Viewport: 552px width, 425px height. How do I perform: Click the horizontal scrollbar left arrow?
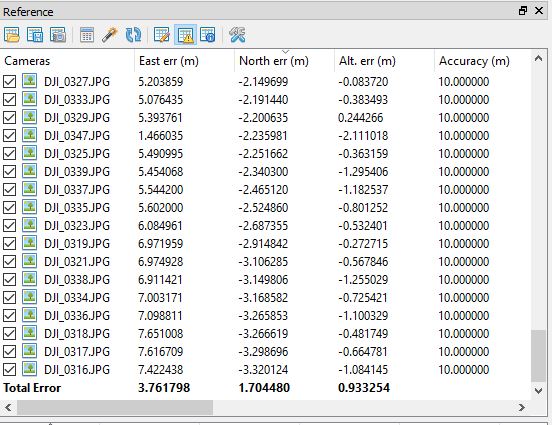[8, 407]
